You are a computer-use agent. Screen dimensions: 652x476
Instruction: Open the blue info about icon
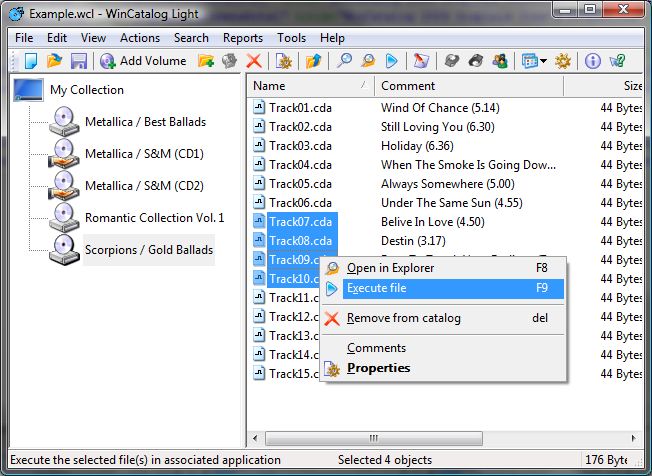593,61
